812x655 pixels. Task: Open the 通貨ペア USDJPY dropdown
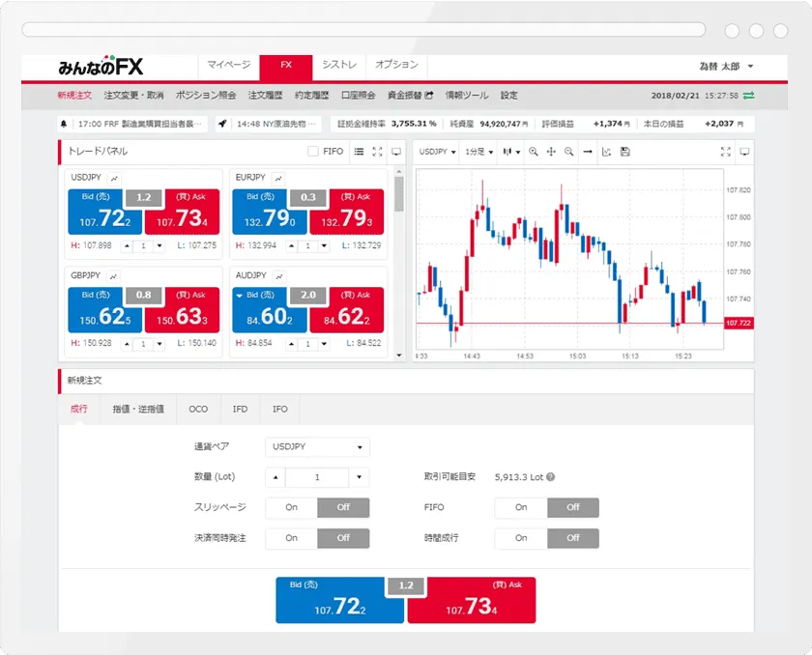[317, 447]
